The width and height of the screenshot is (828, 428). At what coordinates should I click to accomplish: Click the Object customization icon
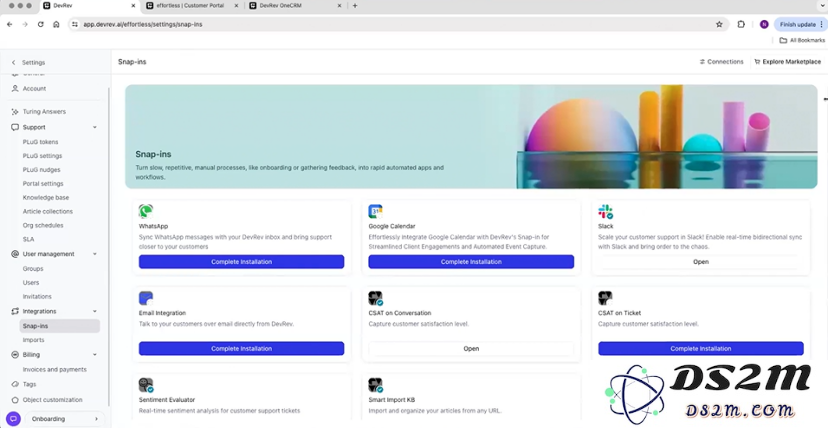coord(15,400)
